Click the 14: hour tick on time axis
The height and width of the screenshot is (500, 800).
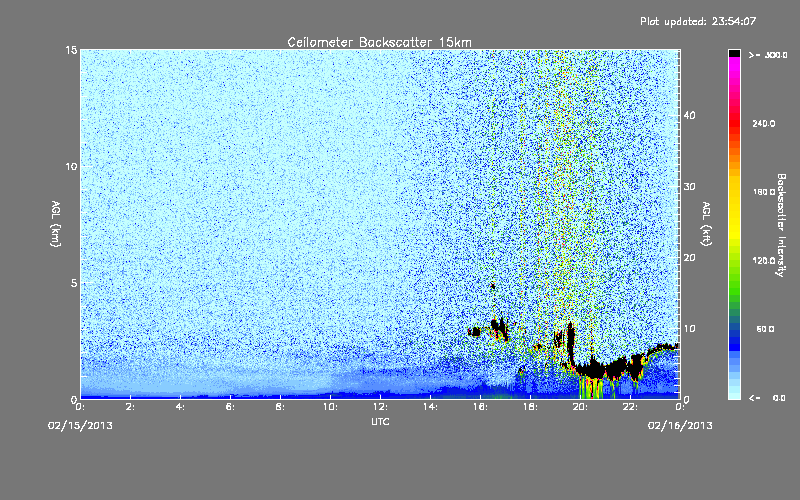tap(430, 407)
